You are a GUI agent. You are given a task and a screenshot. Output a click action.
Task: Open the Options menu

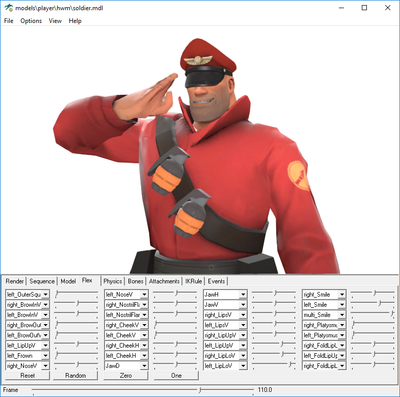(31, 21)
